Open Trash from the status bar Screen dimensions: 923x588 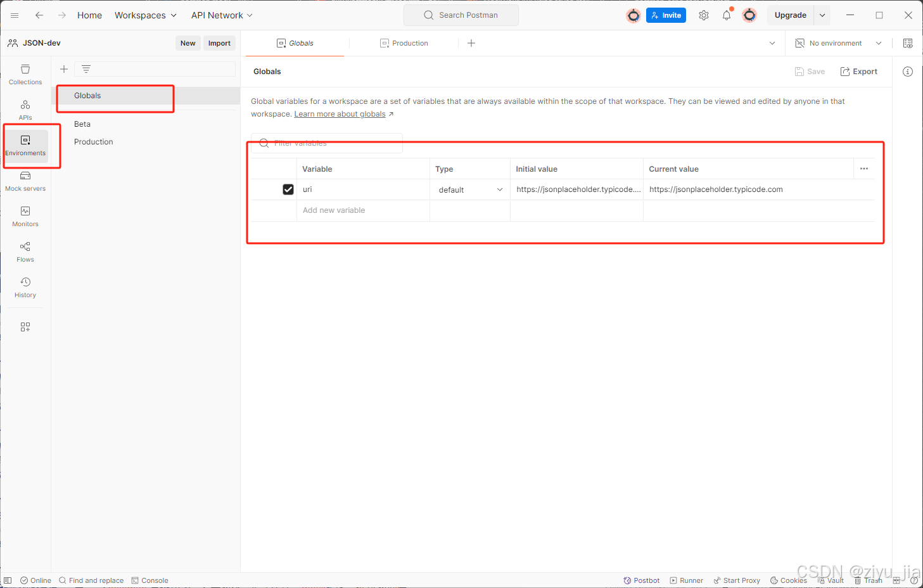868,580
